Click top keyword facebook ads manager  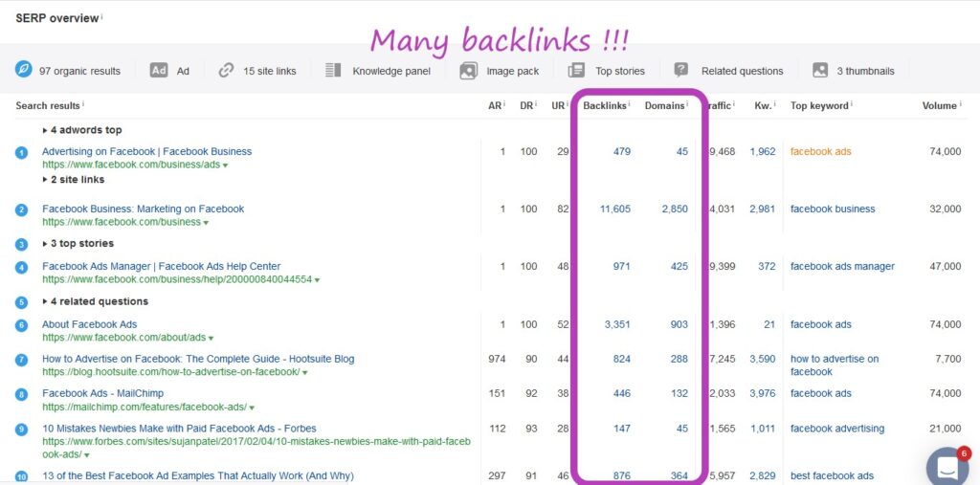point(842,266)
